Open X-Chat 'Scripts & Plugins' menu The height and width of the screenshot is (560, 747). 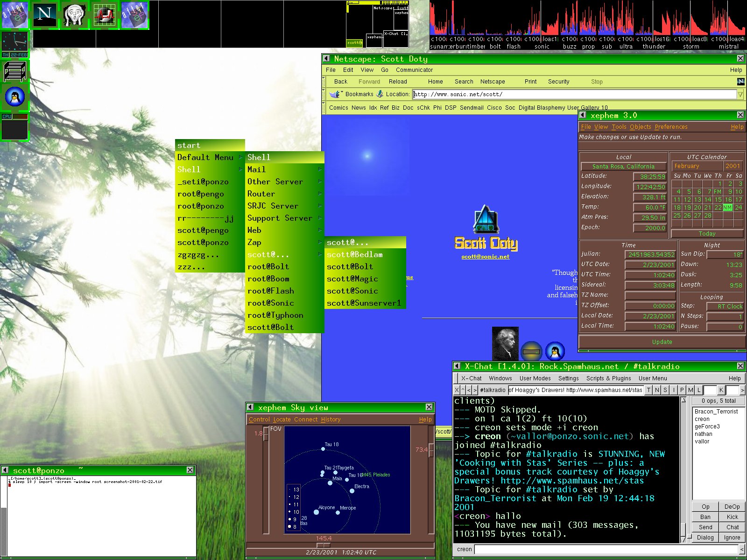pyautogui.click(x=608, y=378)
